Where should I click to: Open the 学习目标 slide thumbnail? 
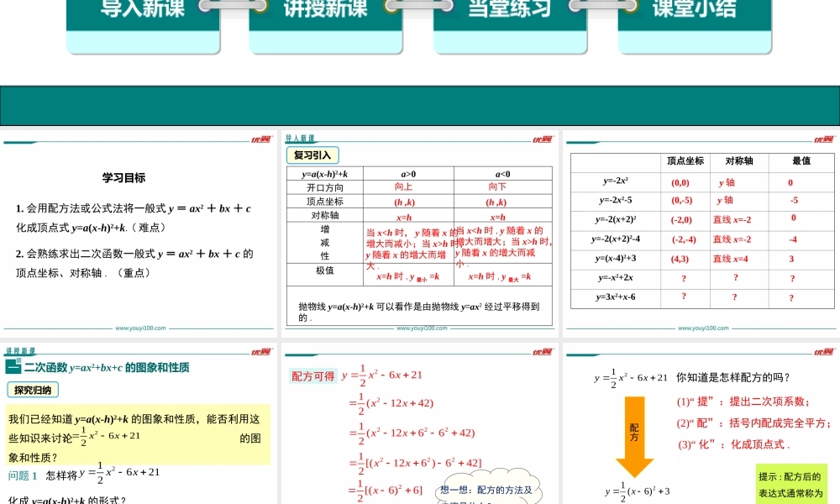139,237
